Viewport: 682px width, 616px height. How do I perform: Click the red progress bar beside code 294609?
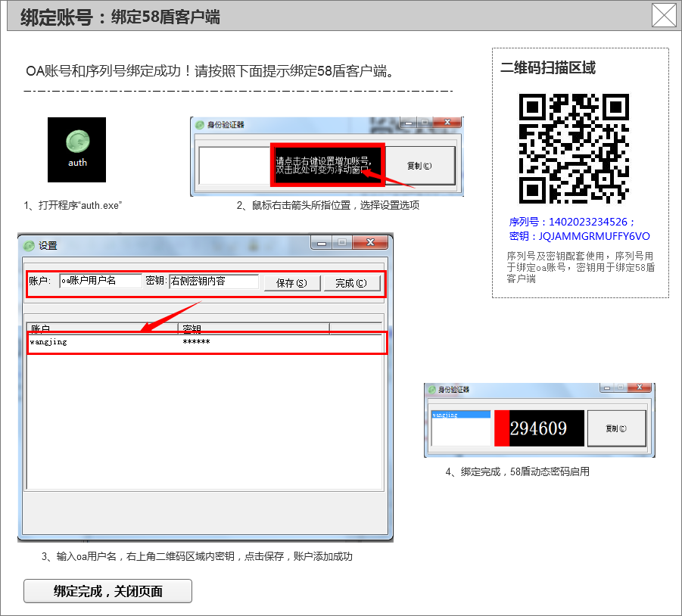pos(503,428)
